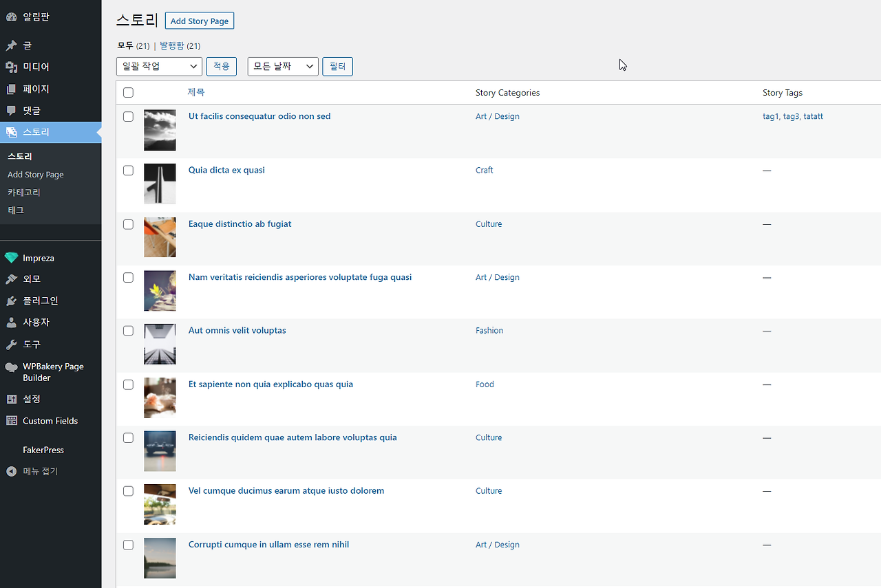Click the green Impreza diamond icon
881x588 pixels.
11,258
